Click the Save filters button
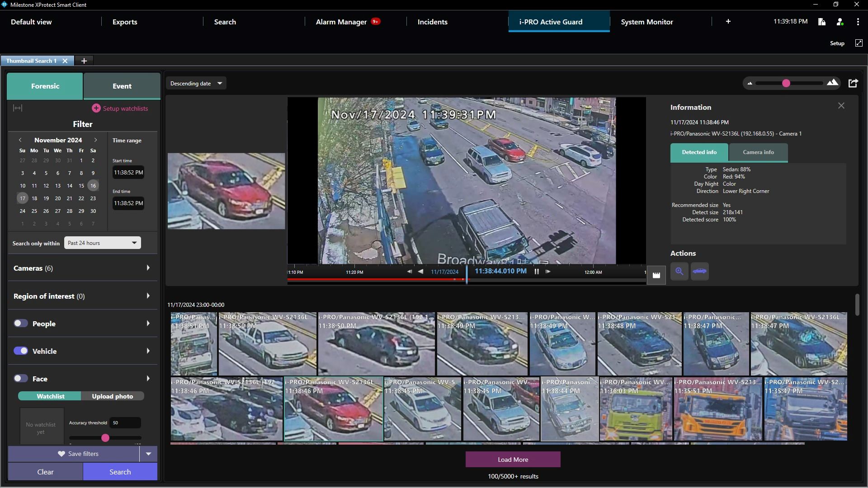 [74, 454]
